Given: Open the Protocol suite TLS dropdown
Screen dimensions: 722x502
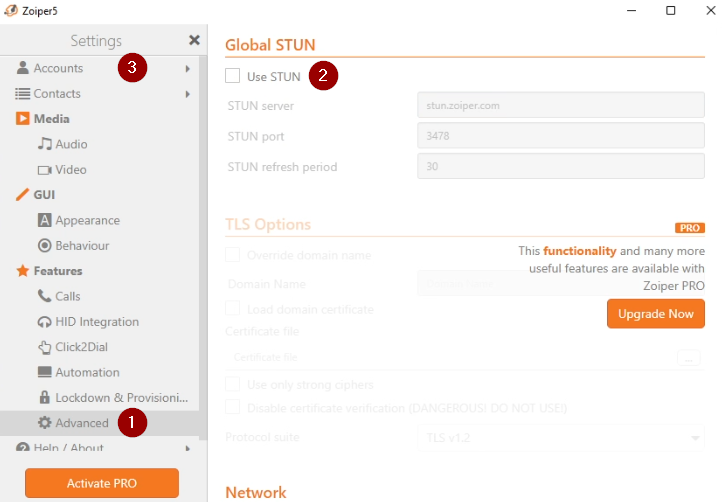Looking at the screenshot, I should tap(561, 437).
